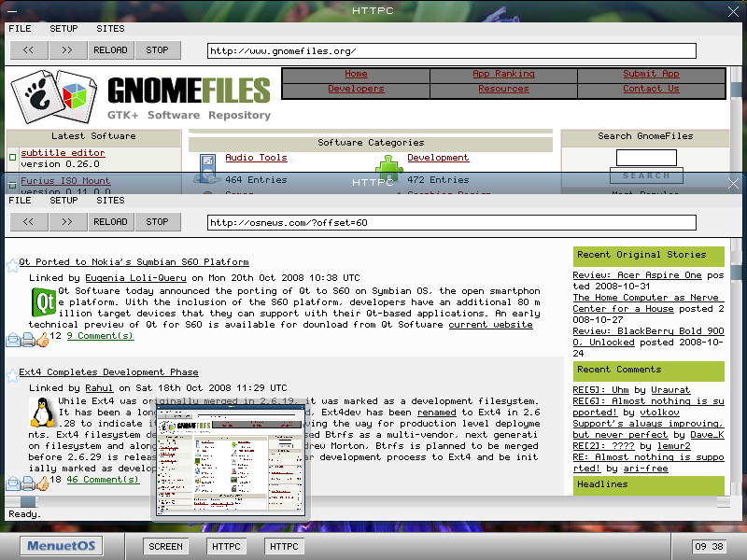
Task: Open Rahul's profile link
Action: [99, 388]
